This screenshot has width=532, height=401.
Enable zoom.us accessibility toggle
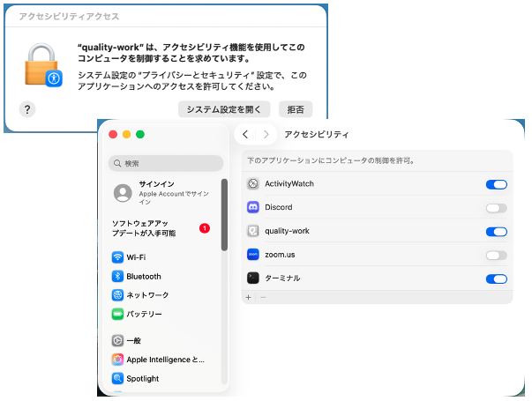(496, 256)
